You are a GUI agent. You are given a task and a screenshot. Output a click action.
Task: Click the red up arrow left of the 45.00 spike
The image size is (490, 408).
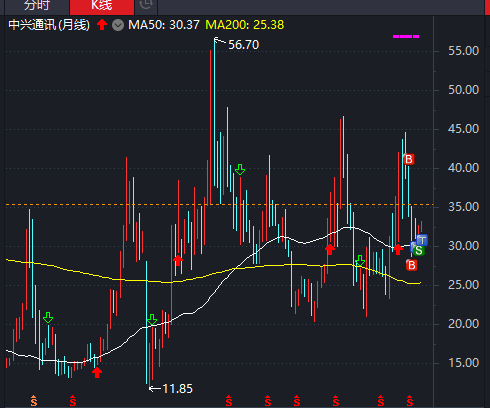pyautogui.click(x=330, y=249)
